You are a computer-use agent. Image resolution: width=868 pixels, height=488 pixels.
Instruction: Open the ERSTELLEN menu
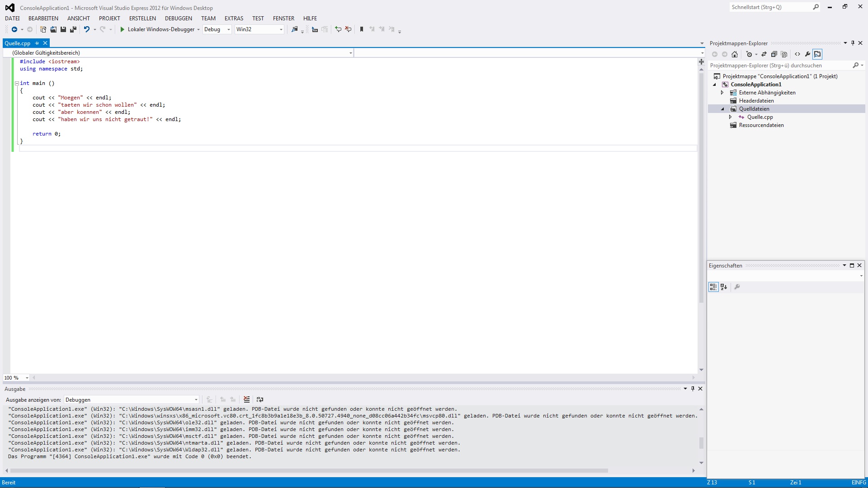click(142, 19)
